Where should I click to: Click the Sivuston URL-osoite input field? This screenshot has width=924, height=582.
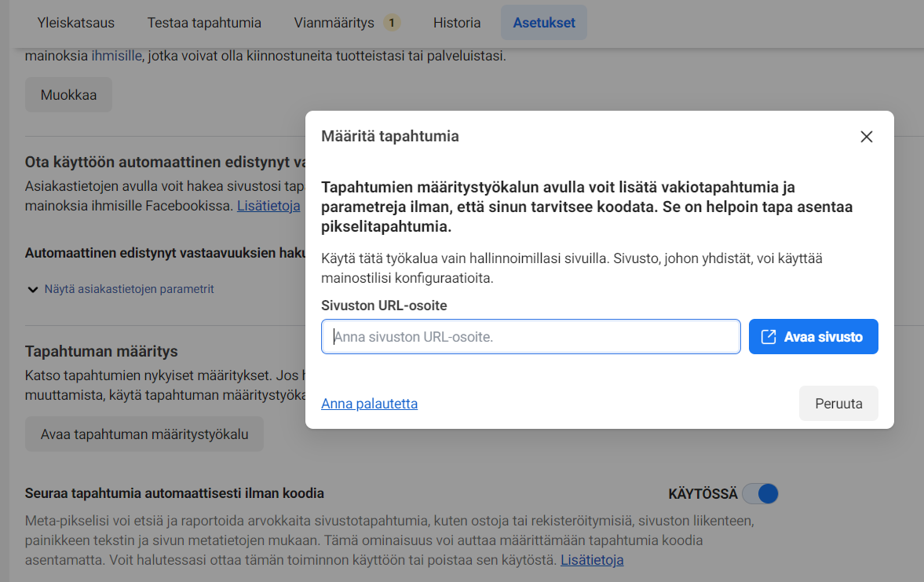pyautogui.click(x=530, y=335)
